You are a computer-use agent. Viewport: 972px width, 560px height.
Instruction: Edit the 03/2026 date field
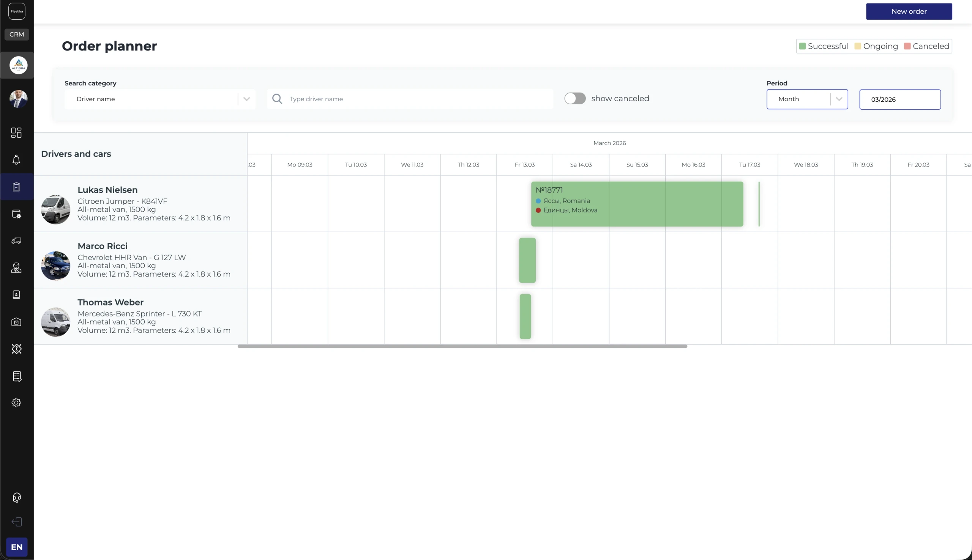tap(900, 100)
